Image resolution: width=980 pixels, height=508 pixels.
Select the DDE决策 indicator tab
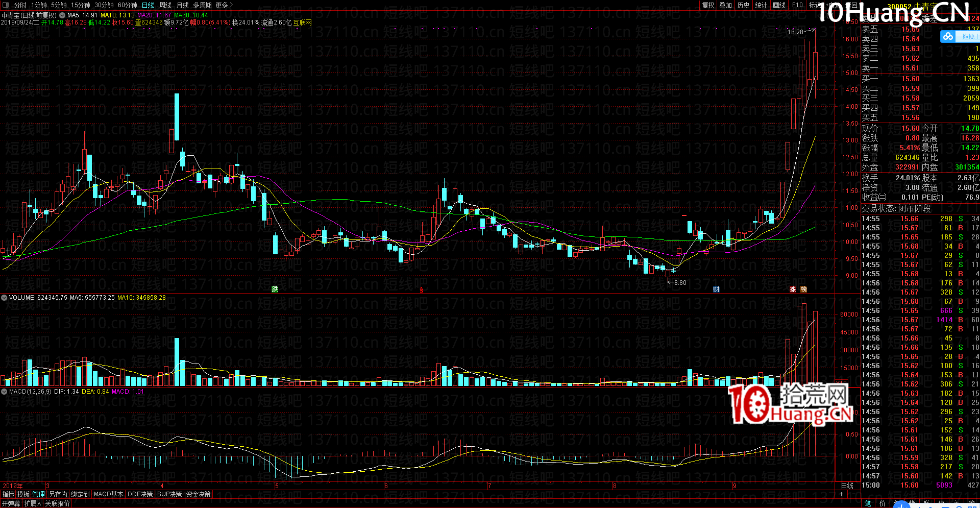point(140,494)
